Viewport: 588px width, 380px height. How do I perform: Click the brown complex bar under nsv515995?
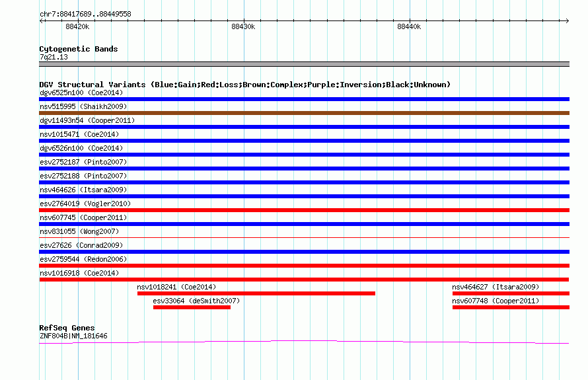tap(304, 113)
